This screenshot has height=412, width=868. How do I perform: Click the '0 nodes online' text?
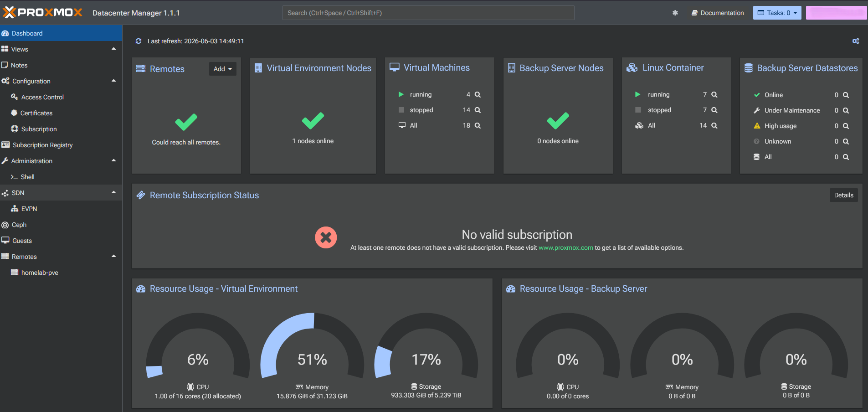pos(558,141)
